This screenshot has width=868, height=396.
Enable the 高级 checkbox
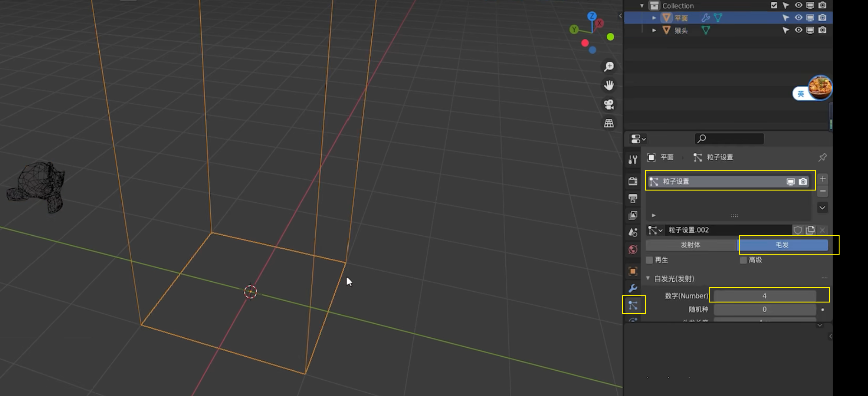point(743,260)
